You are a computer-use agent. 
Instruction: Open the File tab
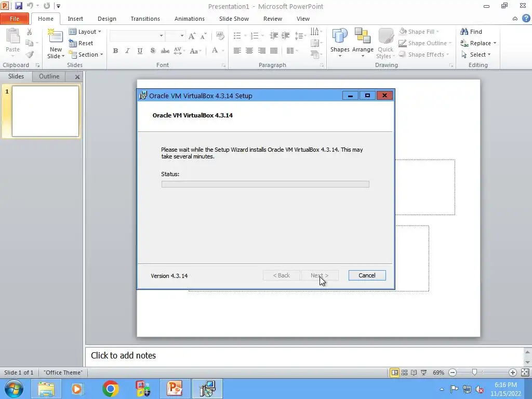pyautogui.click(x=15, y=19)
